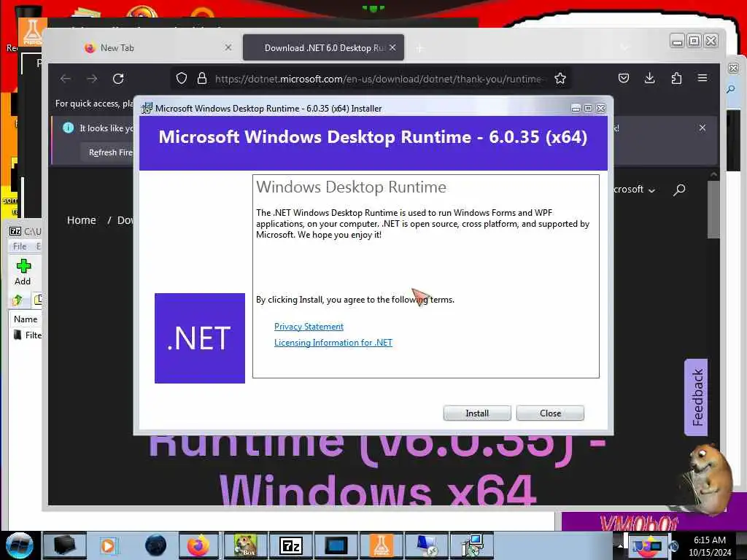Click the webpage search magnifier icon
This screenshot has height=560, width=747.
[679, 190]
